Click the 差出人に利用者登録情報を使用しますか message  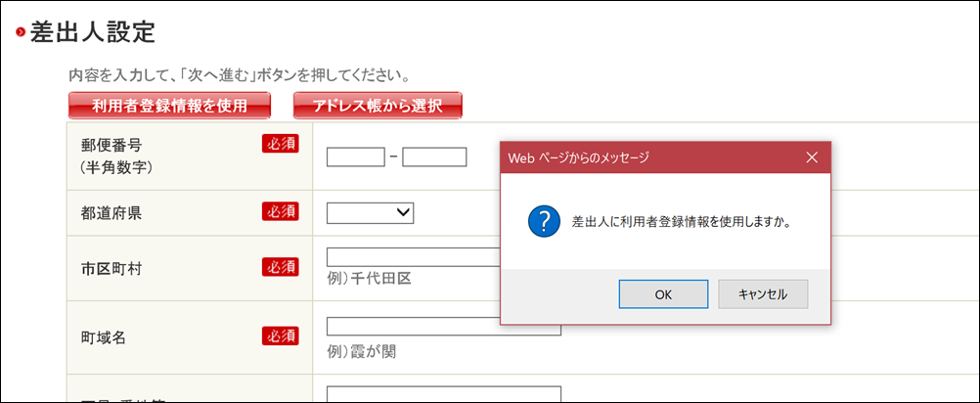[x=682, y=222]
